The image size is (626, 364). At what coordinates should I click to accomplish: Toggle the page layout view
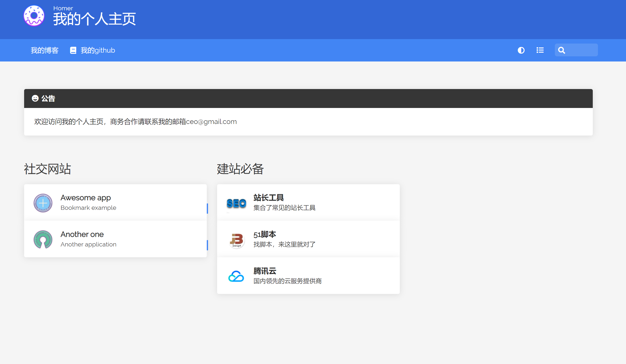540,50
